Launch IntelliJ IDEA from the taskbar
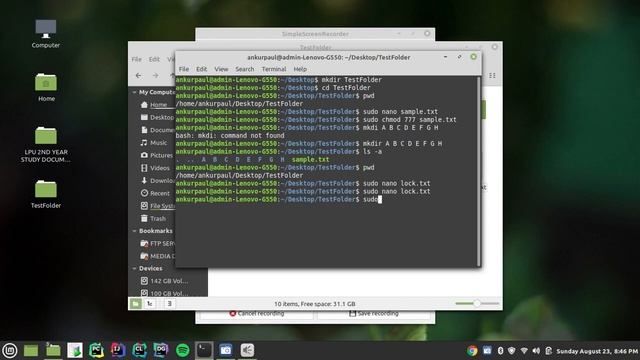The width and height of the screenshot is (640, 360). click(x=118, y=350)
